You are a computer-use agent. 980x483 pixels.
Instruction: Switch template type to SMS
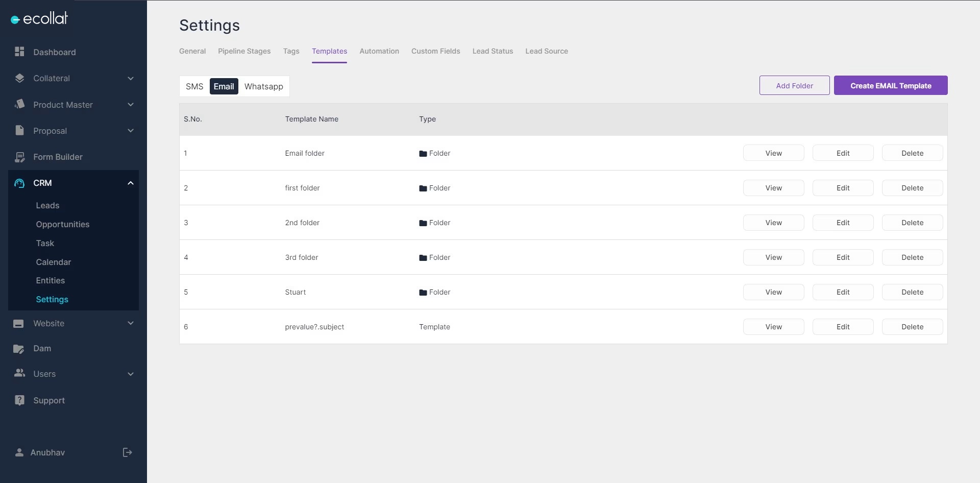194,86
